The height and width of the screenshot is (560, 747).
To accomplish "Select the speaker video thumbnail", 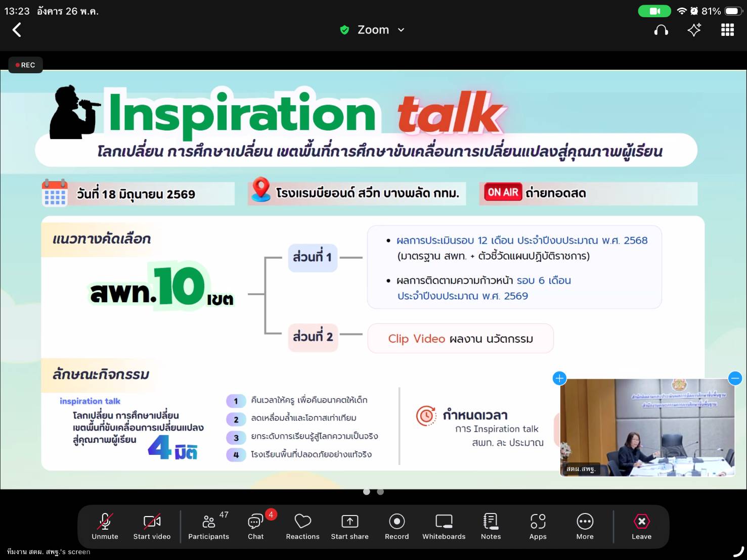I will coord(647,428).
